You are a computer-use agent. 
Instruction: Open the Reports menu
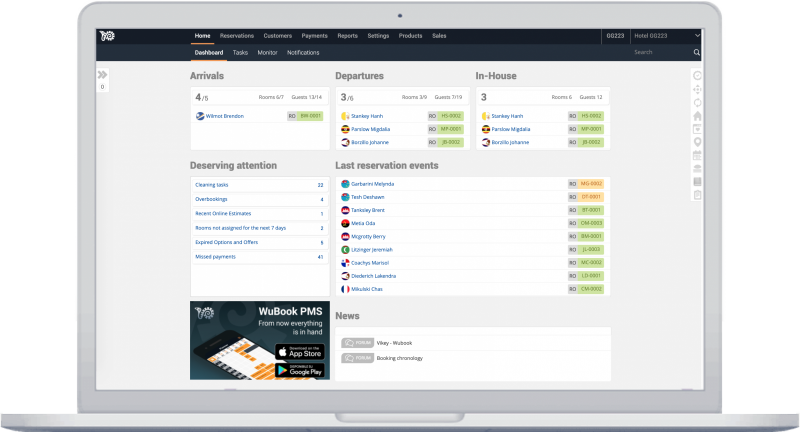[347, 36]
